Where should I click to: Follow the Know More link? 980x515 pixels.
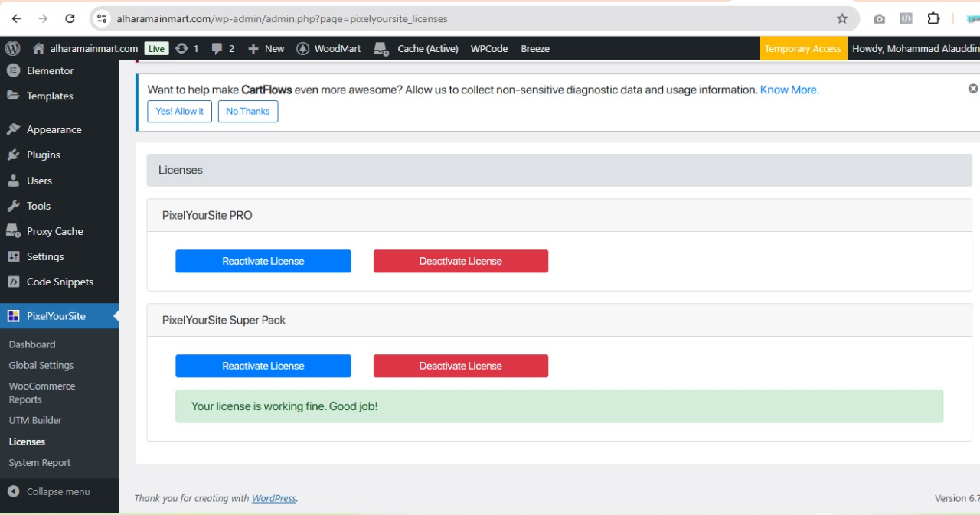click(789, 90)
